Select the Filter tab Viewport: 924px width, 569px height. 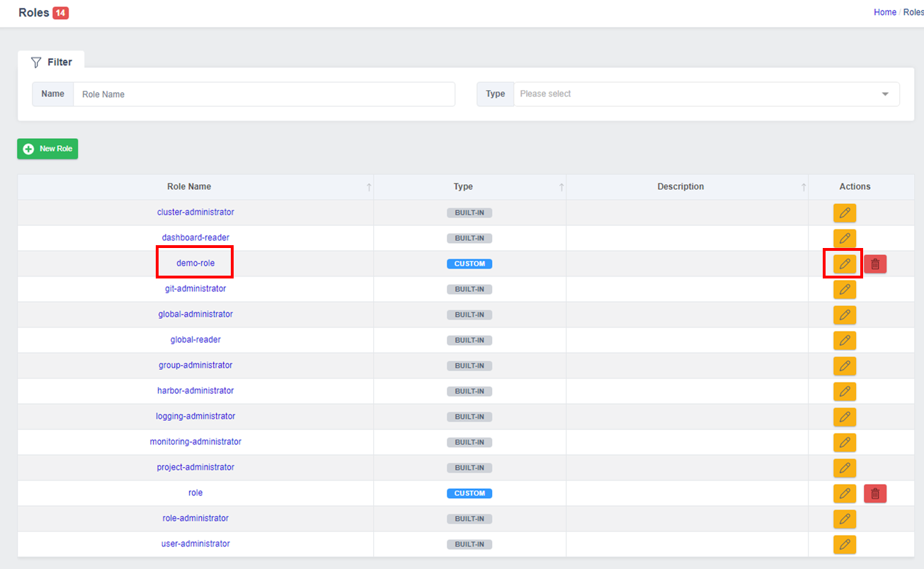click(51, 62)
